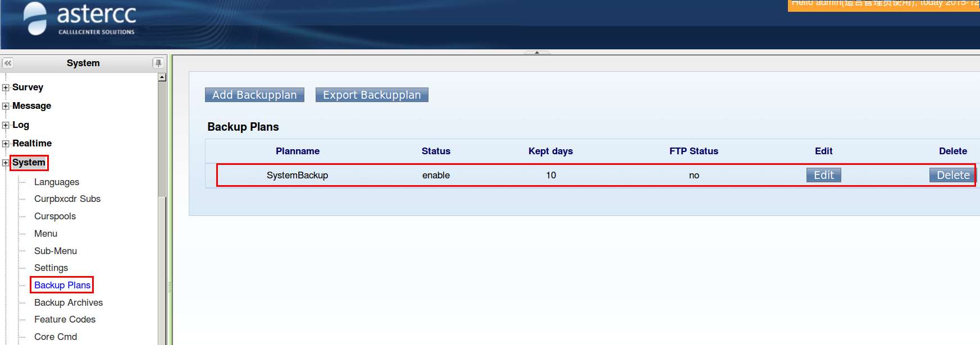
Task: Go to the Settings page
Action: (51, 268)
